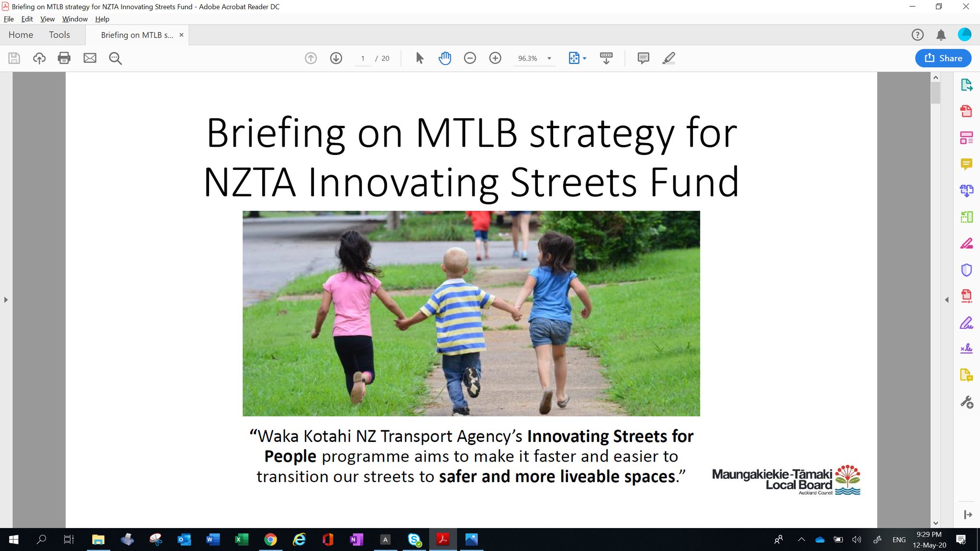Open the user account avatar
Viewport: 980px width, 551px height.
[x=965, y=34]
